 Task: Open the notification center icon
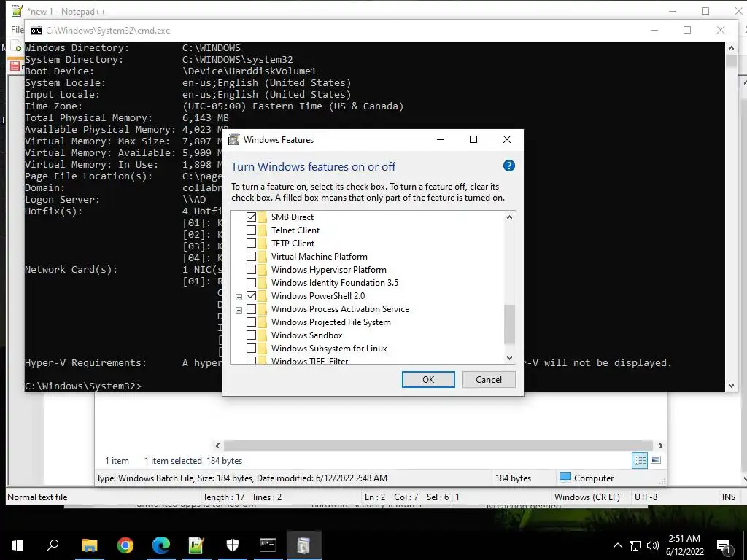tap(724, 546)
